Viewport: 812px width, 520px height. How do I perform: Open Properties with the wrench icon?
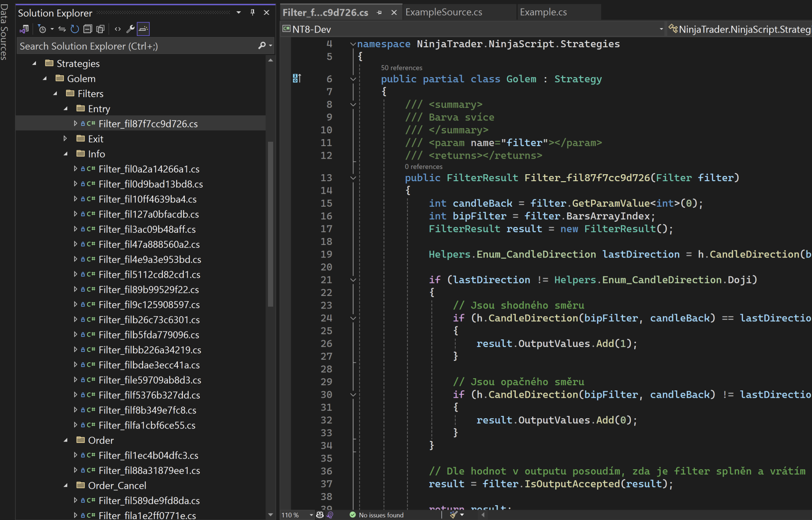click(x=130, y=29)
